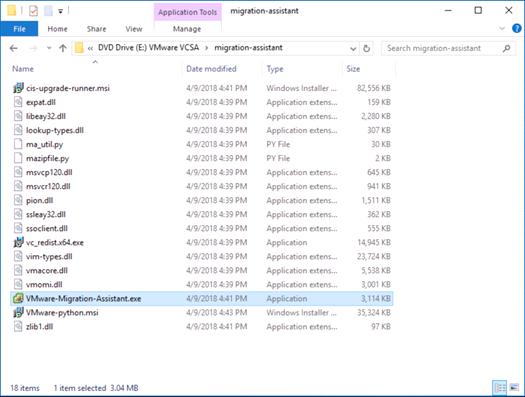This screenshot has height=397, width=525.
Task: Click the ssoclient.dll file icon
Action: [x=18, y=229]
